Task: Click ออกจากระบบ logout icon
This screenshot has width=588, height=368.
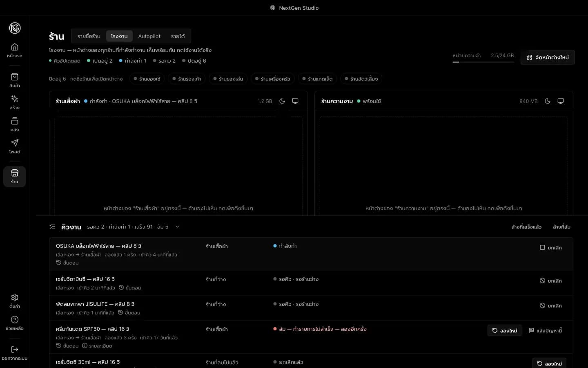Action: pyautogui.click(x=15, y=353)
